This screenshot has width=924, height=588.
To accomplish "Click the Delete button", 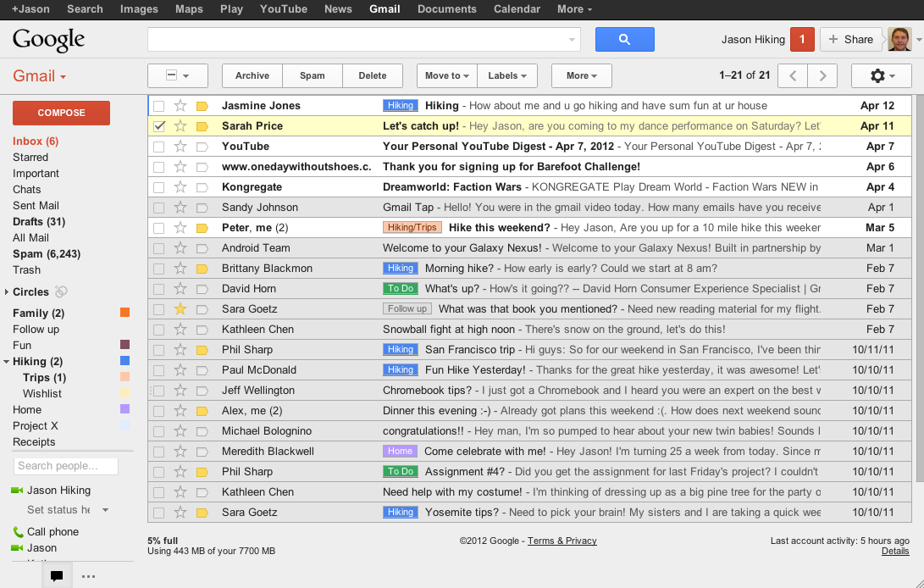I will tap(373, 75).
